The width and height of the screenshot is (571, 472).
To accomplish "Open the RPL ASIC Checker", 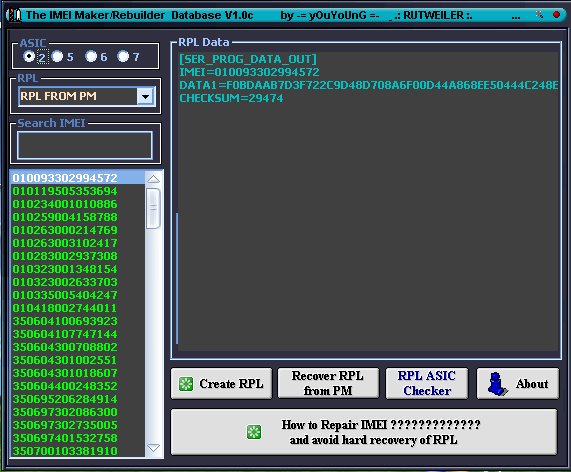I will click(426, 384).
